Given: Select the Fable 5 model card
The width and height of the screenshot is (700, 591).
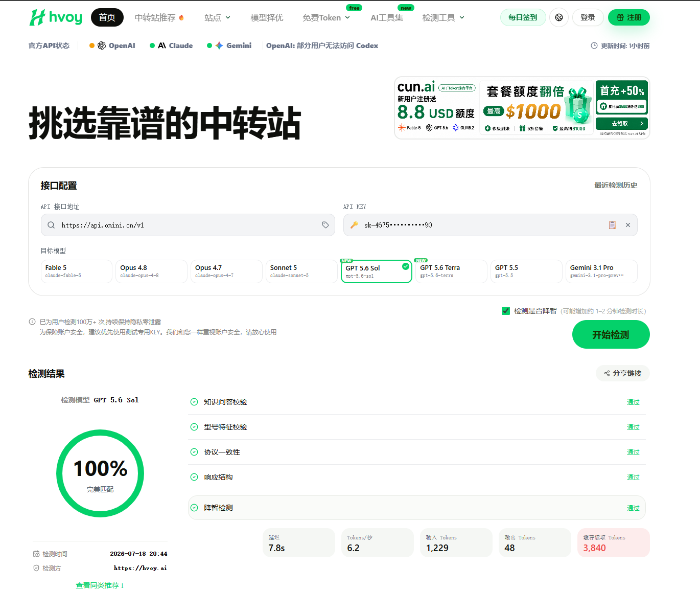Looking at the screenshot, I should coord(77,271).
